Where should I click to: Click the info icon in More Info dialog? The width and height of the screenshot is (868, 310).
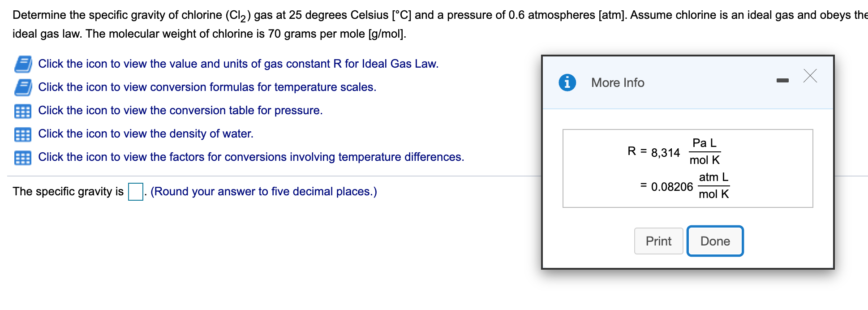pyautogui.click(x=568, y=82)
